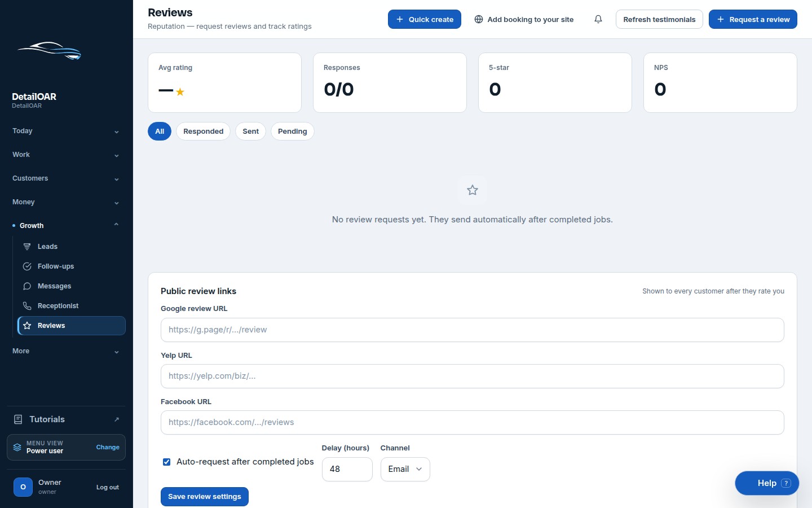The width and height of the screenshot is (812, 508).
Task: Click the globe icon beside Add booking
Action: pos(479,19)
